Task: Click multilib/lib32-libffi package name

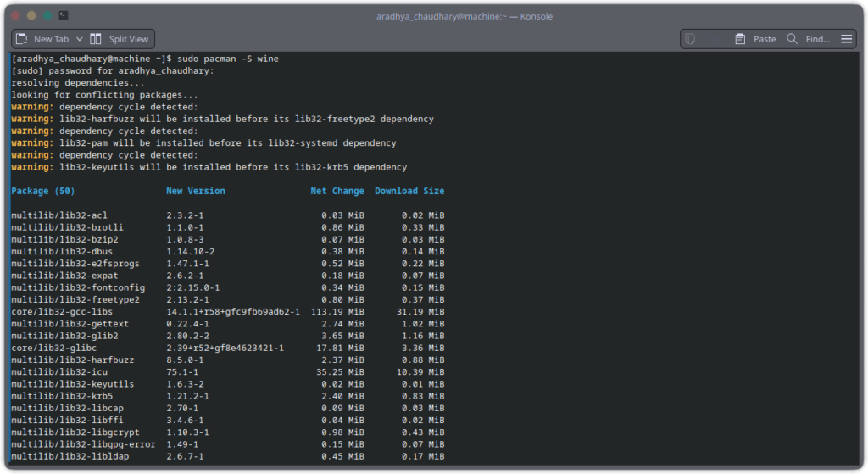Action: [67, 421]
